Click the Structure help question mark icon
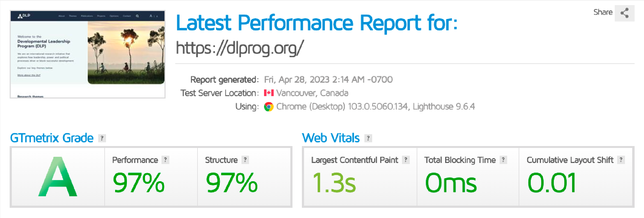 [x=245, y=160]
